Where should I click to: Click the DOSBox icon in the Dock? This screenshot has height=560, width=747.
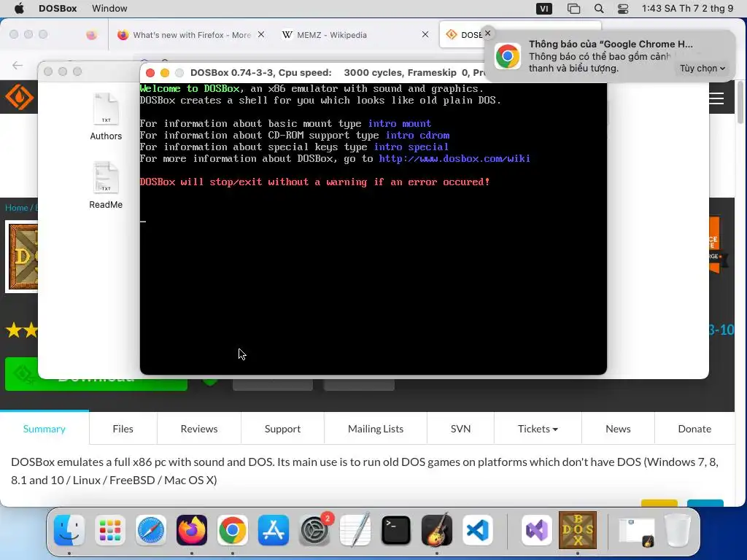tap(578, 530)
